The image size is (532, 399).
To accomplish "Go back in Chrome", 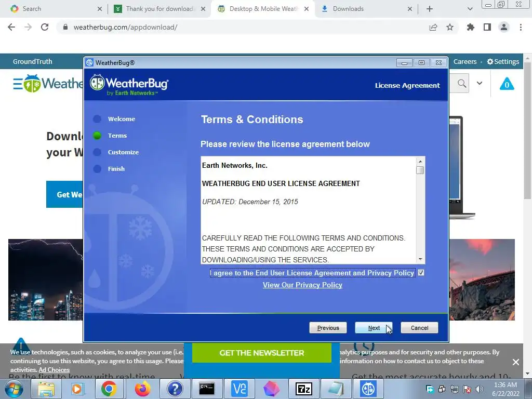I will point(11,27).
